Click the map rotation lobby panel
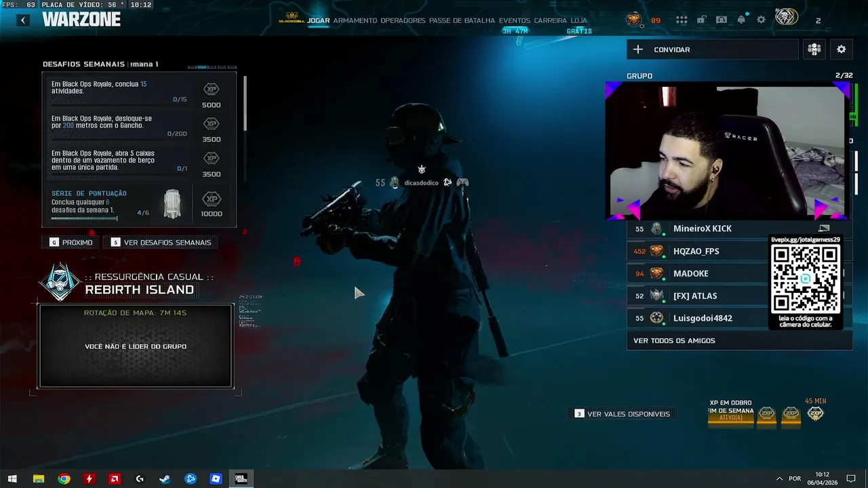The height and width of the screenshot is (488, 868). tap(136, 346)
